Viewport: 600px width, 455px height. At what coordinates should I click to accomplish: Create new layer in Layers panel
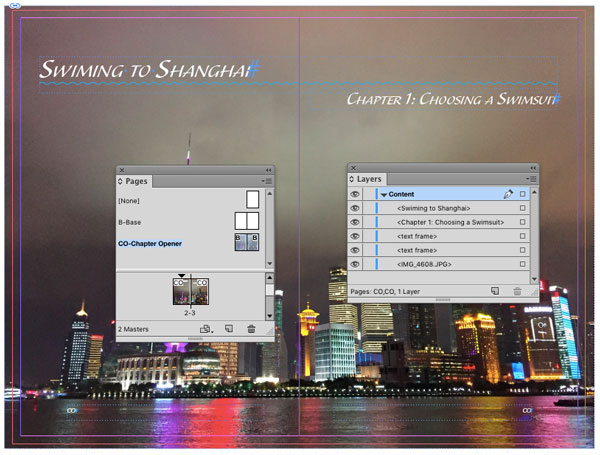pyautogui.click(x=495, y=291)
